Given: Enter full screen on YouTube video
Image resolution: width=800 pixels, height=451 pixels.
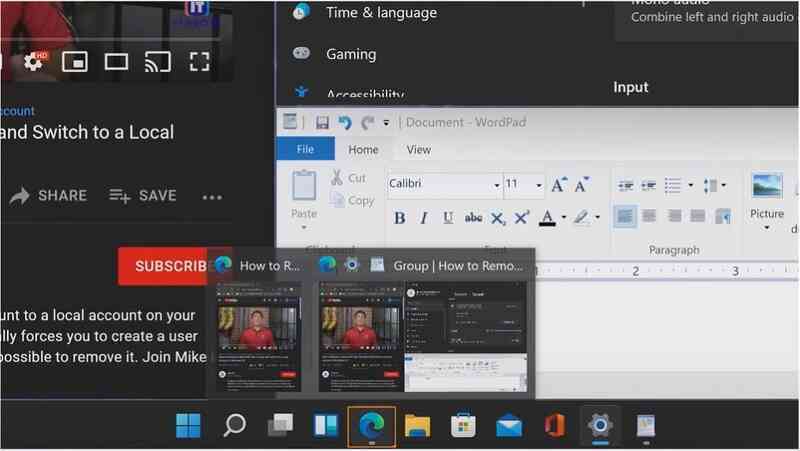Looking at the screenshot, I should click(x=199, y=62).
